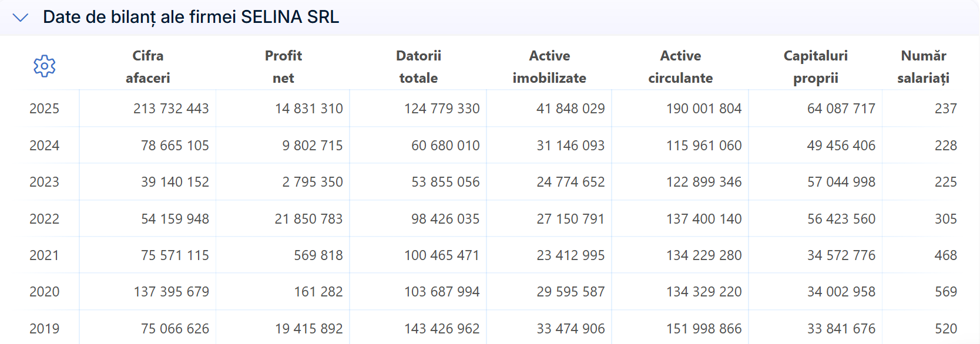Click net profit value 9 802 715
This screenshot has width=980, height=344.
pos(313,146)
